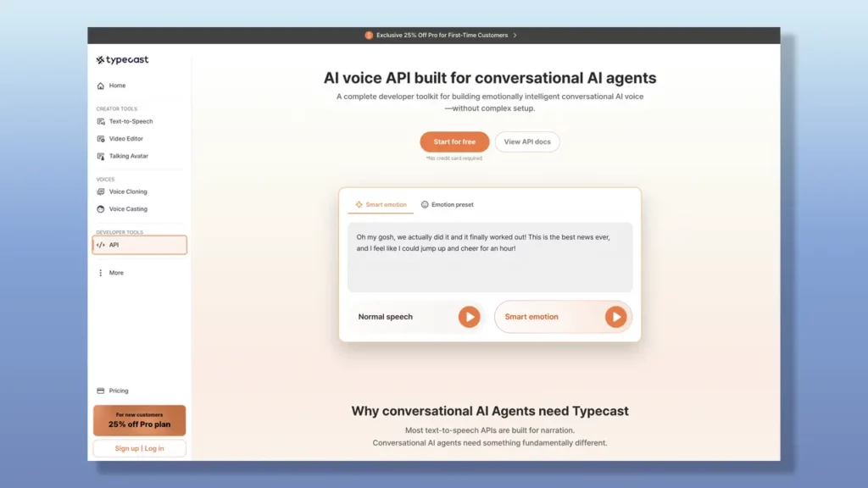Select the Video Editor icon
868x488 pixels.
click(x=101, y=138)
